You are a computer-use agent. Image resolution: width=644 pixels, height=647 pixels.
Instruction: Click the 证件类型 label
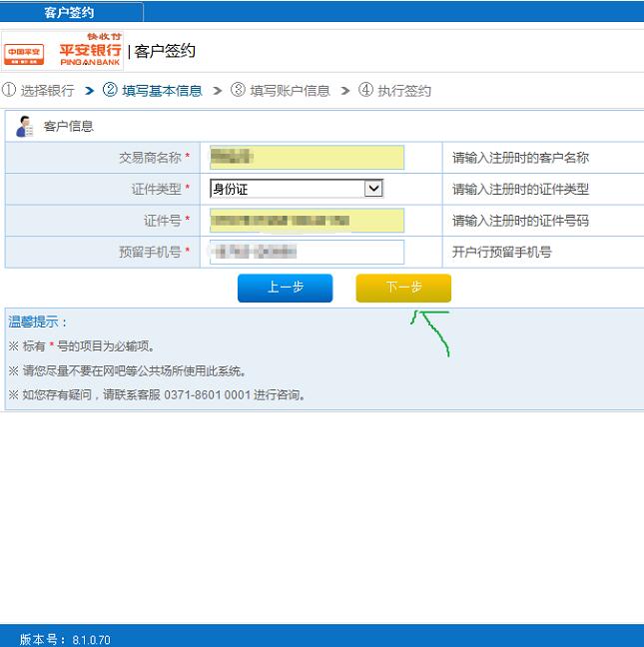tap(157, 189)
